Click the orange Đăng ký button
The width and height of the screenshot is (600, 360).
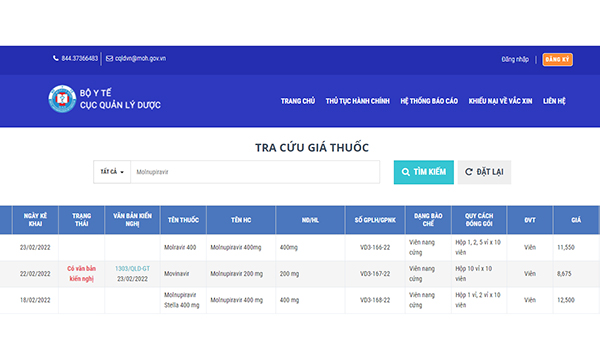[x=558, y=59]
